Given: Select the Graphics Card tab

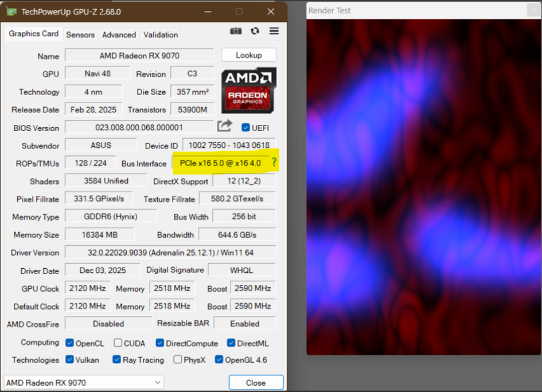Looking at the screenshot, I should [33, 33].
